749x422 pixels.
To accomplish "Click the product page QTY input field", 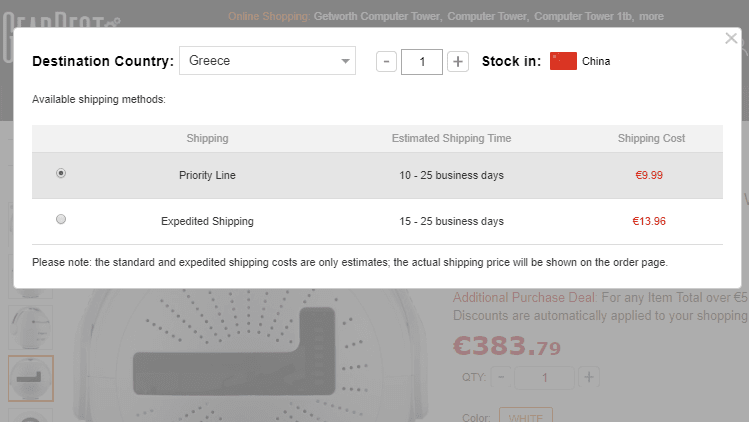I will pyautogui.click(x=545, y=377).
